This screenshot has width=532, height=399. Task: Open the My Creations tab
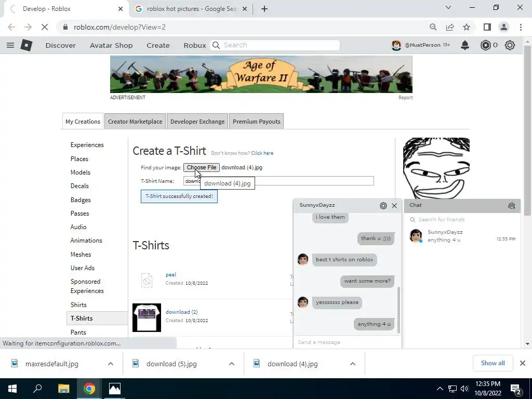pyautogui.click(x=83, y=122)
